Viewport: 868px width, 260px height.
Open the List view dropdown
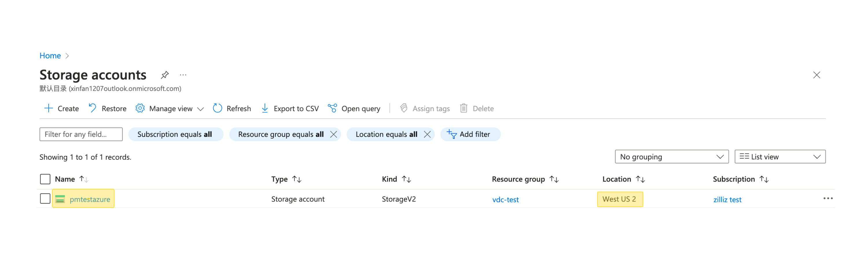coord(779,156)
